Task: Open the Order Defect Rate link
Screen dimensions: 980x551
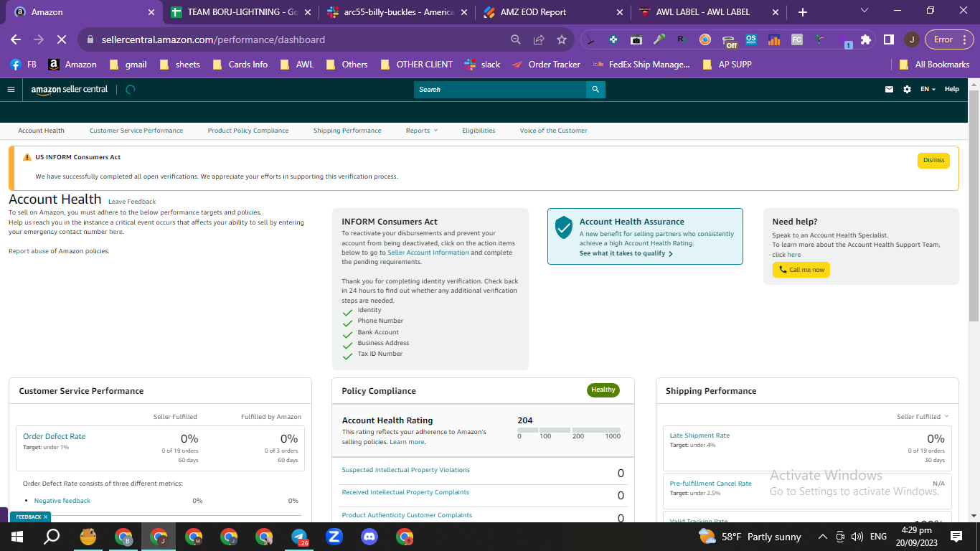Action: [x=55, y=436]
